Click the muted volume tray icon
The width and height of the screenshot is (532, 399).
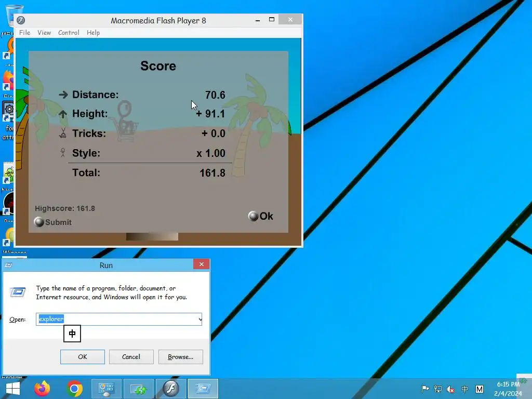(450, 389)
